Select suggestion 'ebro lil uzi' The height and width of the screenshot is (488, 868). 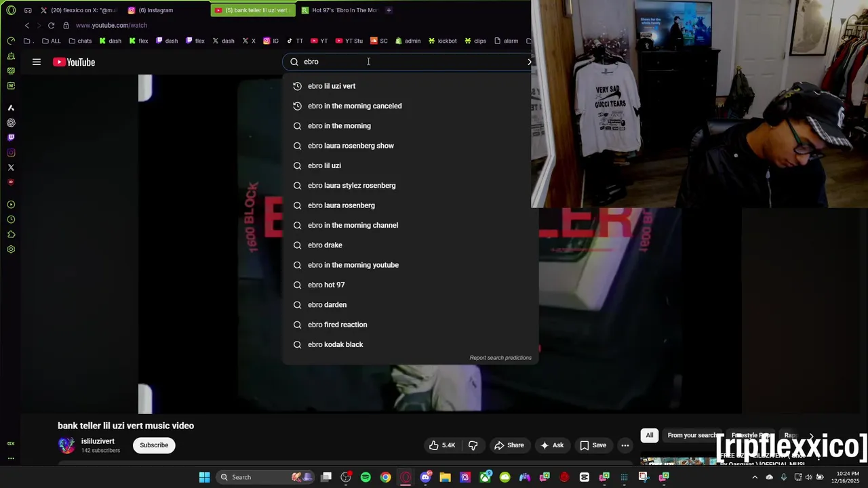[410, 165]
